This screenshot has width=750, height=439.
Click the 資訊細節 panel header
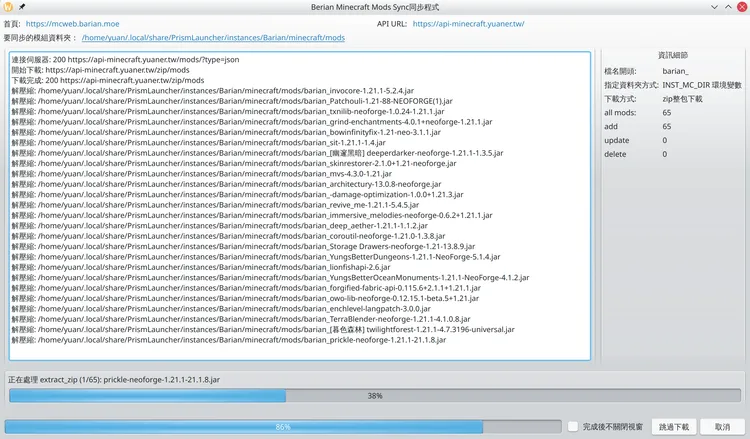[x=672, y=55]
